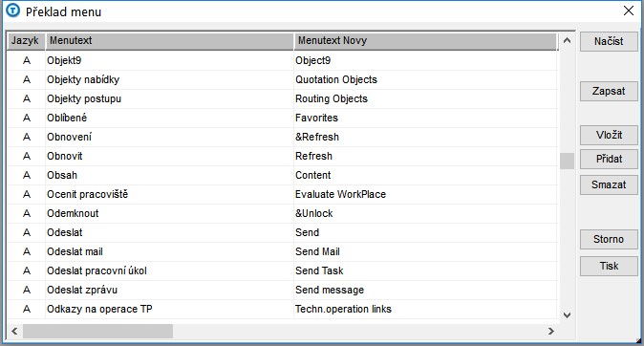The image size is (644, 346).
Task: Click the Přidat button
Action: click(x=609, y=159)
